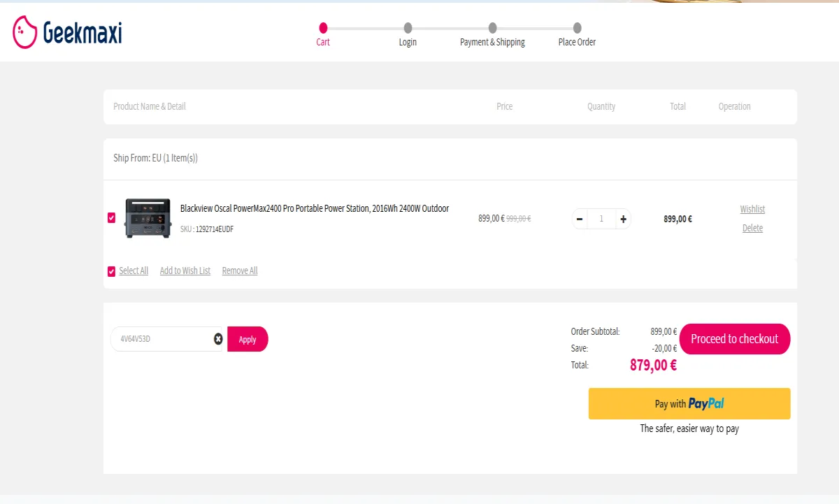Click the Place Order step indicator dot
The height and width of the screenshot is (504, 839).
[577, 29]
